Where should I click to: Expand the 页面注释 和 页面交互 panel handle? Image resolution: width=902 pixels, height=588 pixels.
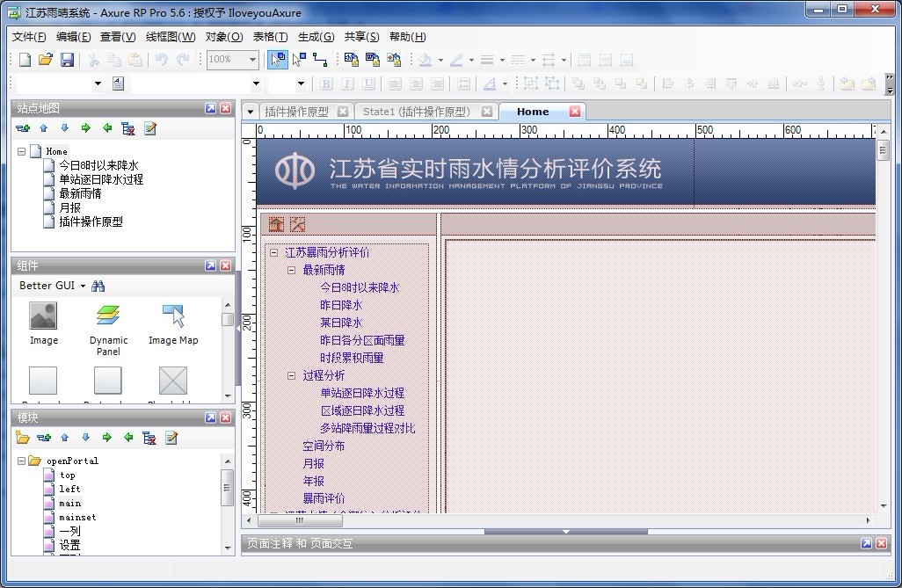565,532
